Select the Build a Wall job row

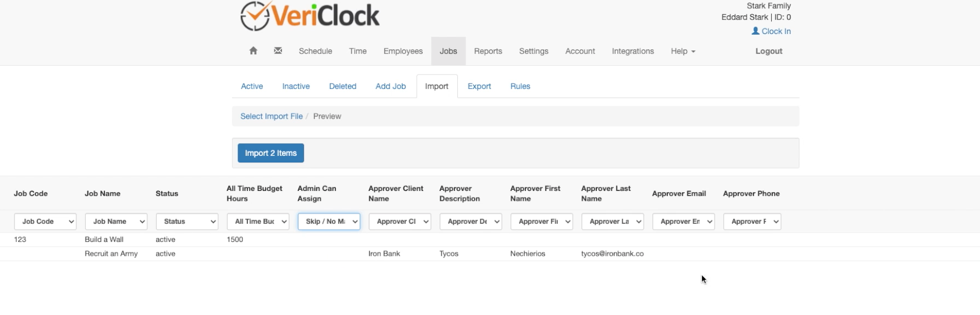click(x=104, y=239)
